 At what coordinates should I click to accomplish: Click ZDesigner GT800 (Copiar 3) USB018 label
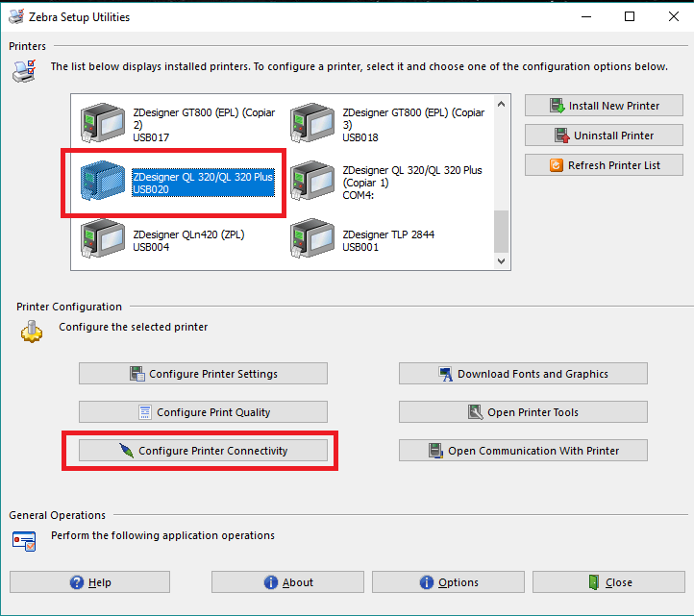413,125
